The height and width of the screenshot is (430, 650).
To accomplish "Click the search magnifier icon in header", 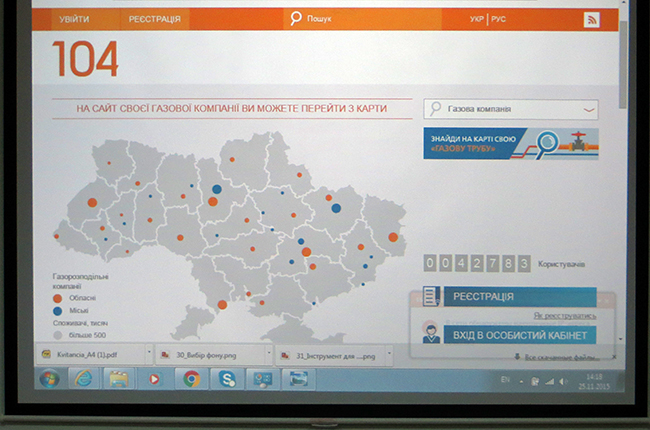I will (295, 18).
